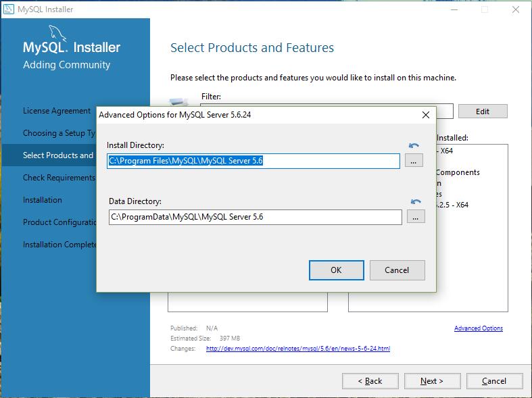The image size is (532, 398).
Task: Confirm the directories with OK
Action: pyautogui.click(x=336, y=270)
